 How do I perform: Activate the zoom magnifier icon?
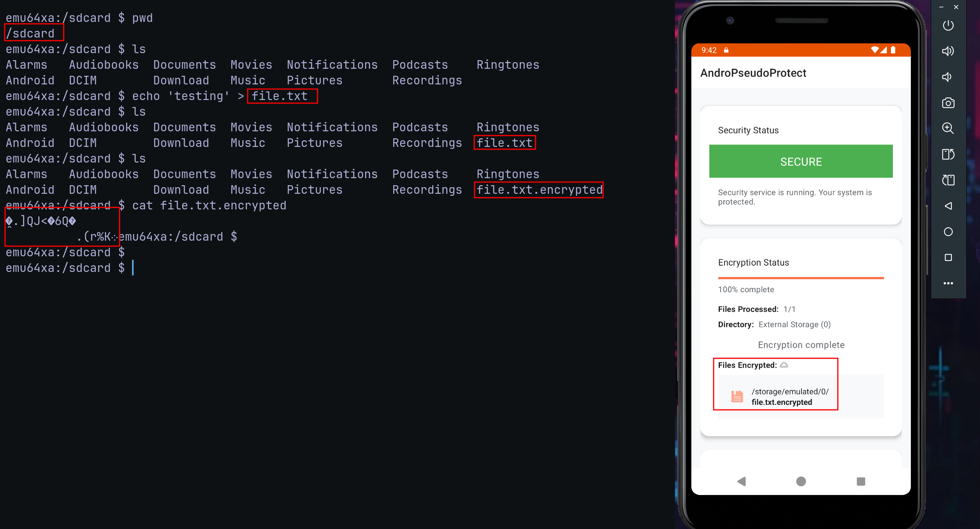[948, 128]
